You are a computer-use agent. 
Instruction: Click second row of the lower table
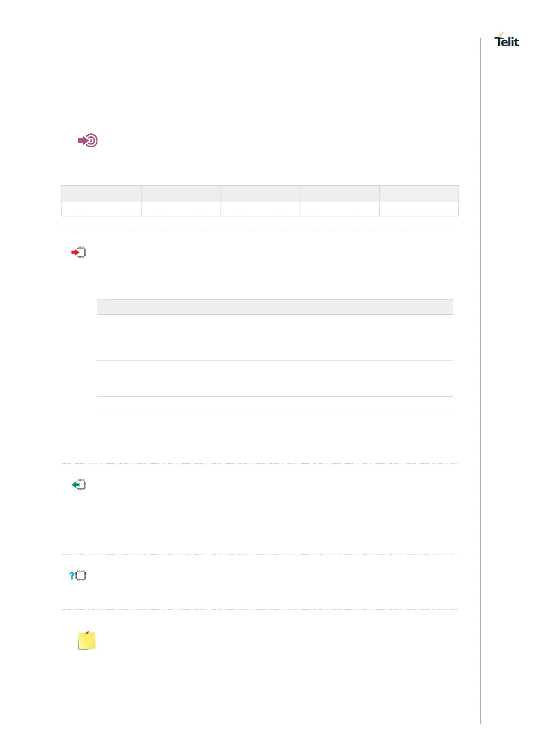pyautogui.click(x=275, y=378)
